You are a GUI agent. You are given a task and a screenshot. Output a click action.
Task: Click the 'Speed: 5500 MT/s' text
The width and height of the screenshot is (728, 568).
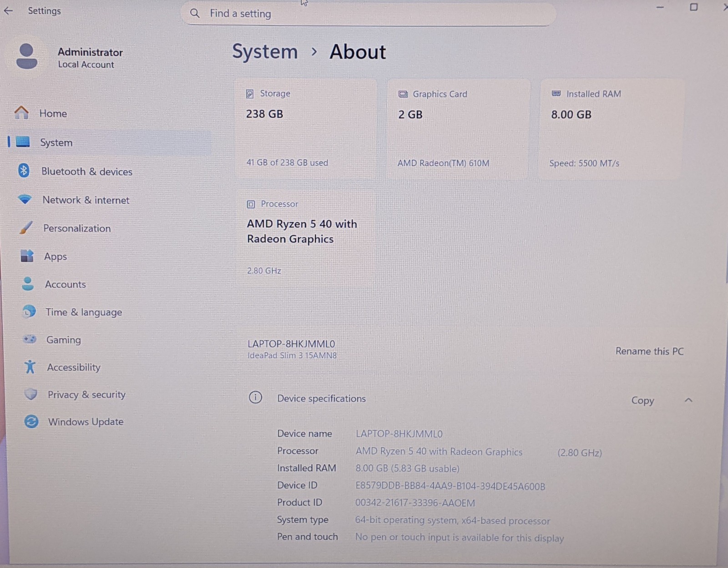[x=584, y=163]
